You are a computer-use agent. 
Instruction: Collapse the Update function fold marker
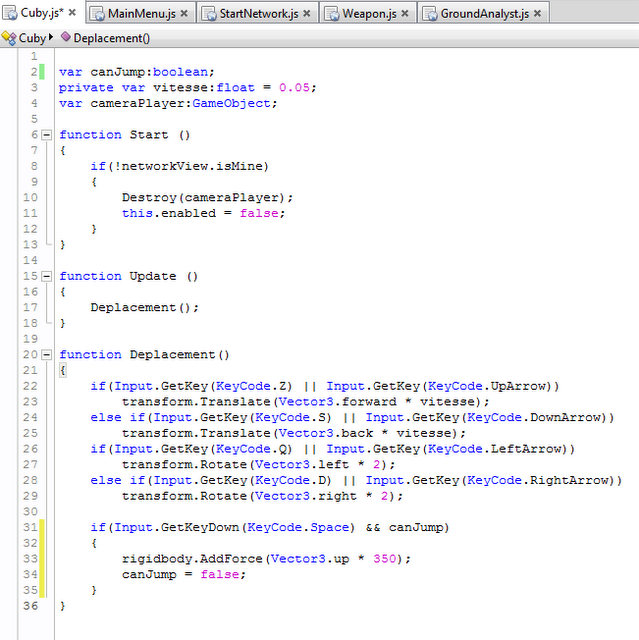tap(47, 276)
